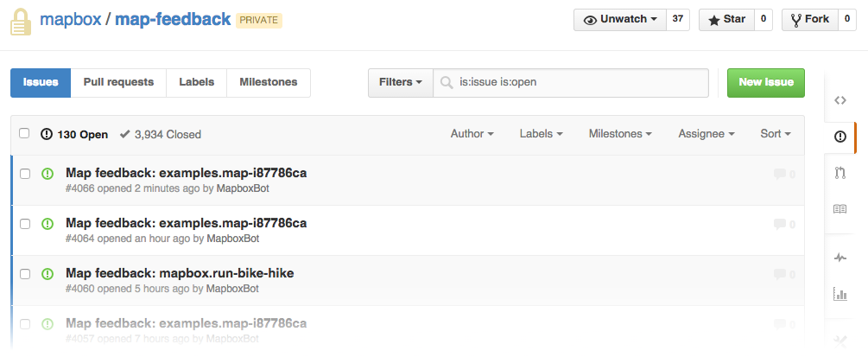Show the 3,934 Closed issues
868x357 pixels.
click(161, 134)
